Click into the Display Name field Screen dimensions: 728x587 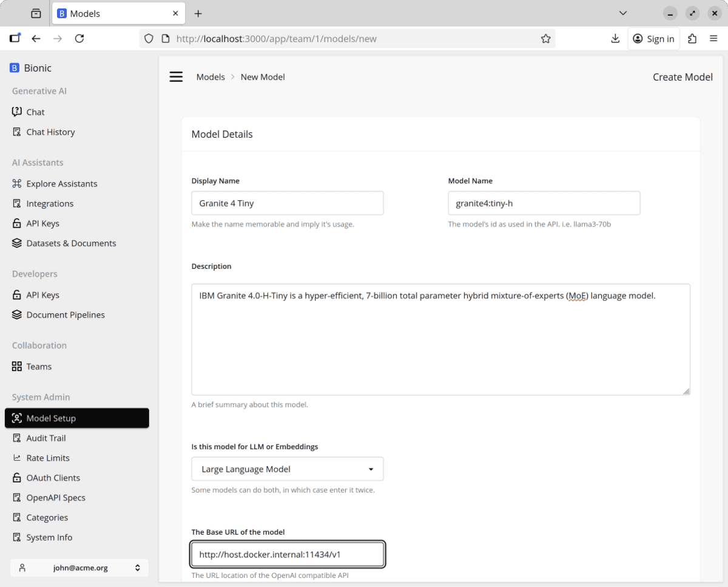coord(288,203)
